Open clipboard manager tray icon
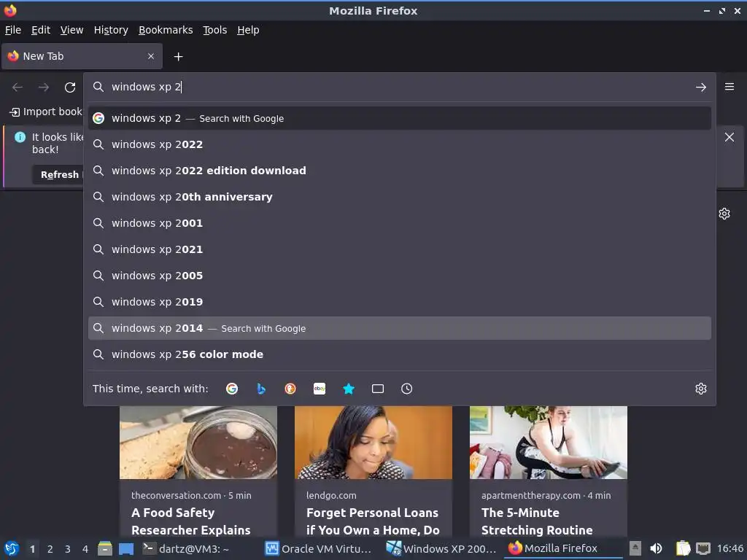Viewport: 747px width, 560px height. (x=683, y=548)
